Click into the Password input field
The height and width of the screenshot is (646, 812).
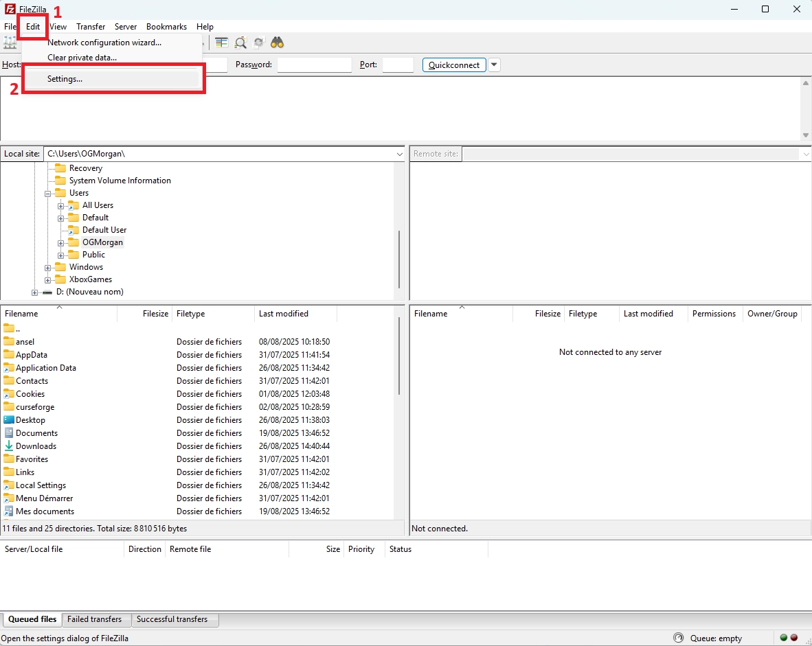pos(315,65)
